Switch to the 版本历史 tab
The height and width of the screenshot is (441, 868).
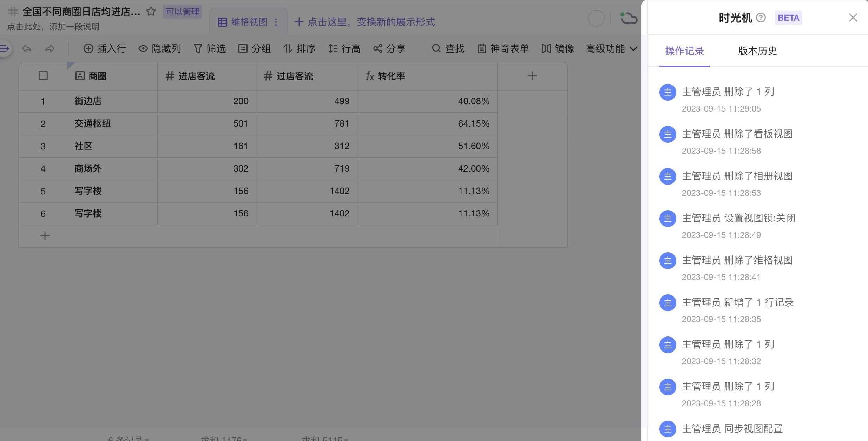click(x=757, y=51)
